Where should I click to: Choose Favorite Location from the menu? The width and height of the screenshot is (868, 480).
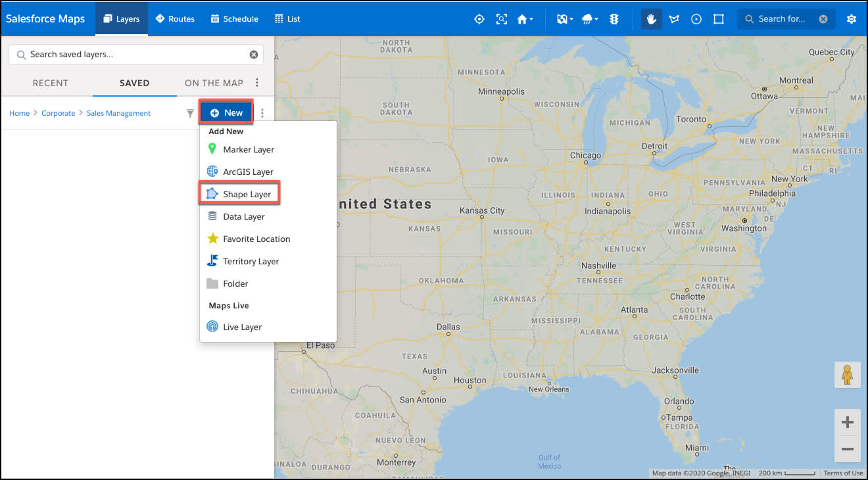(268, 239)
